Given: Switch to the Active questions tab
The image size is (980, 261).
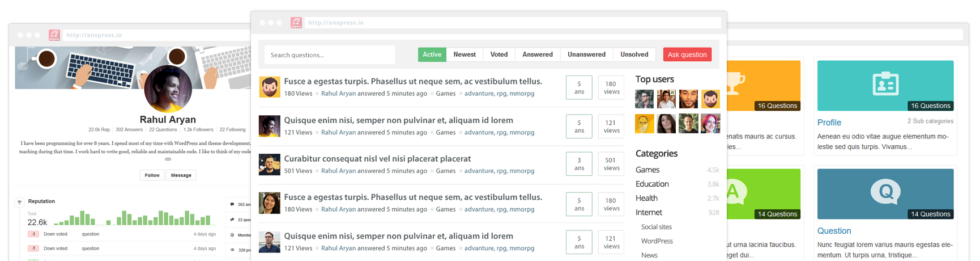Looking at the screenshot, I should point(432,54).
